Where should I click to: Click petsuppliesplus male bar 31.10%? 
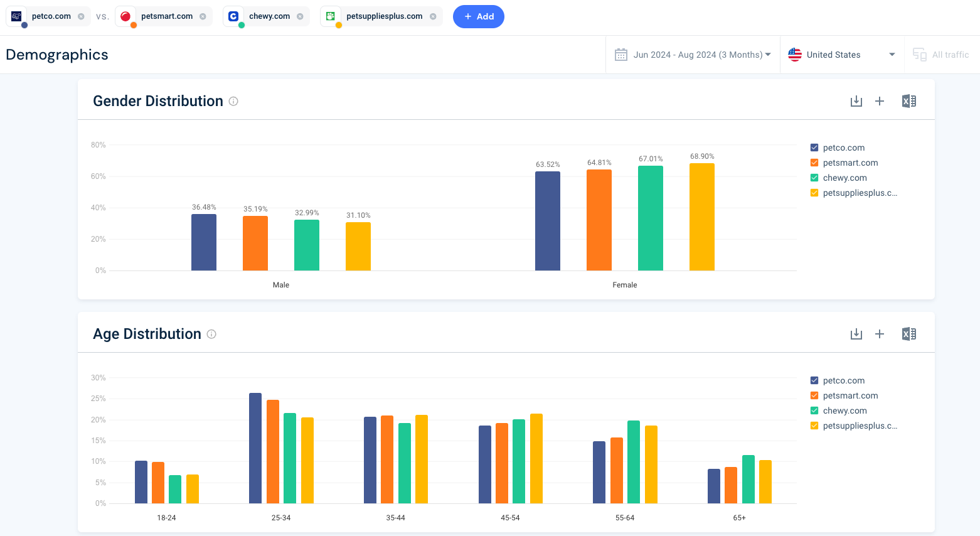click(358, 247)
